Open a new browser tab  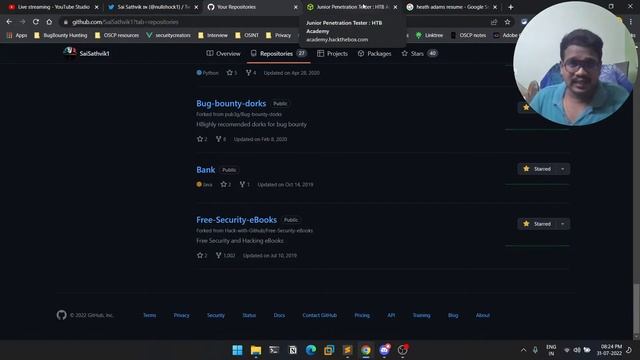point(511,7)
